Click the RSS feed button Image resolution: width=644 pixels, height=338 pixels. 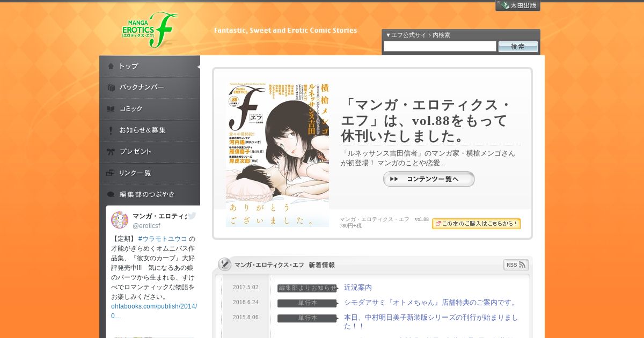click(x=516, y=265)
